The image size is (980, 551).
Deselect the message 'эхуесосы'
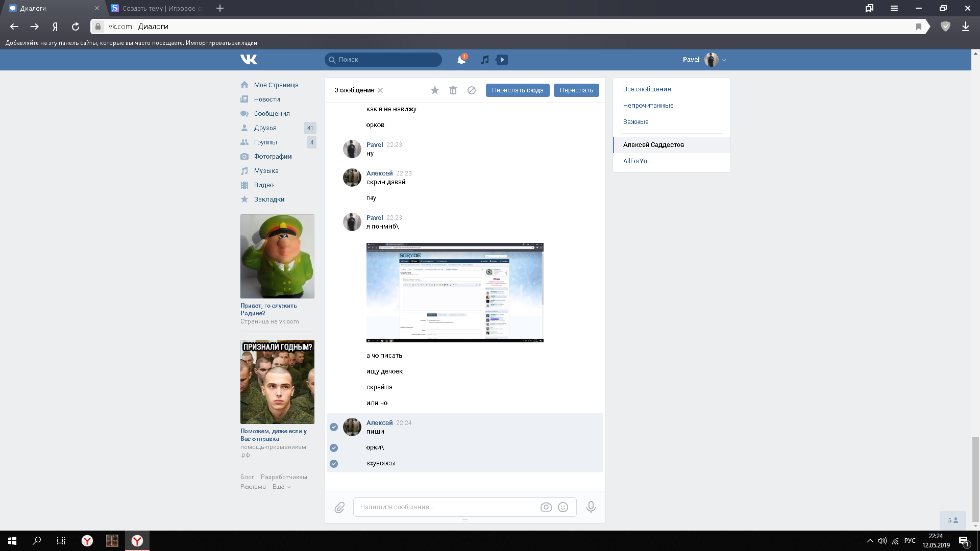[334, 464]
